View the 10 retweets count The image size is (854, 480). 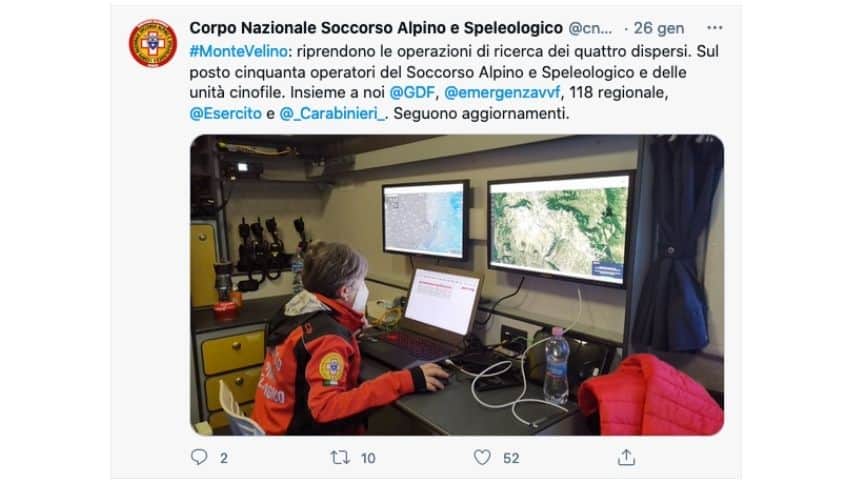tap(368, 458)
